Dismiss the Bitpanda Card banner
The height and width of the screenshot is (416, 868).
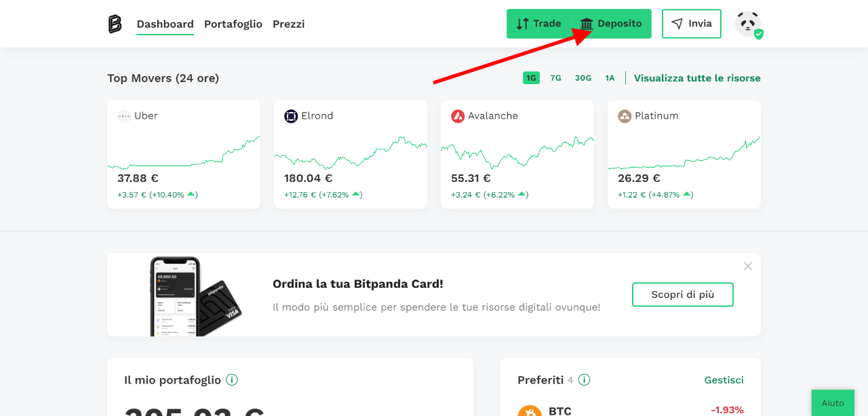748,266
